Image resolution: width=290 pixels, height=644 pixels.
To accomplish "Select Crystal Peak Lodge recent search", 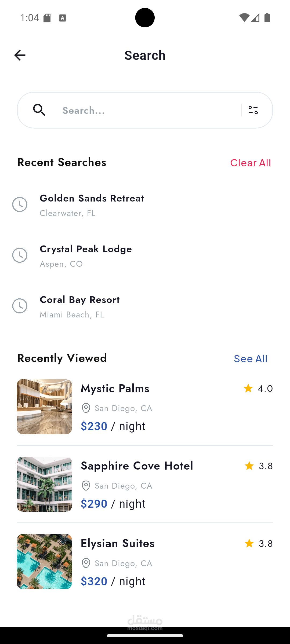I will 86,249.
